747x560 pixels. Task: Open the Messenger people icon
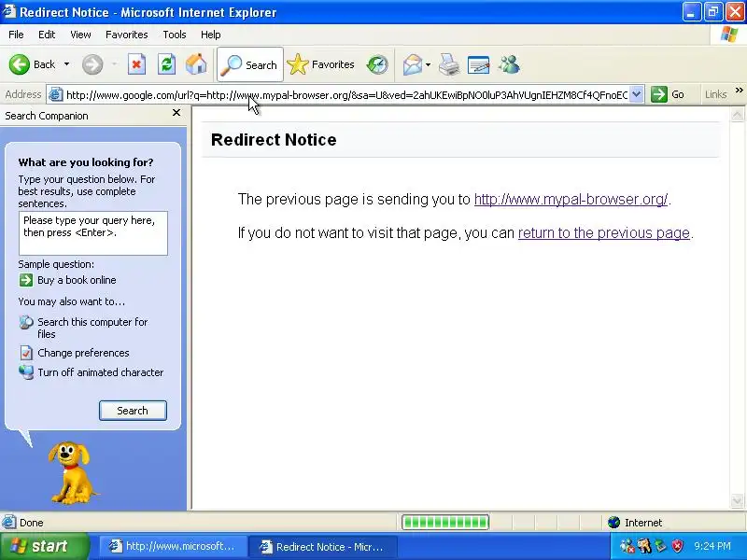509,64
